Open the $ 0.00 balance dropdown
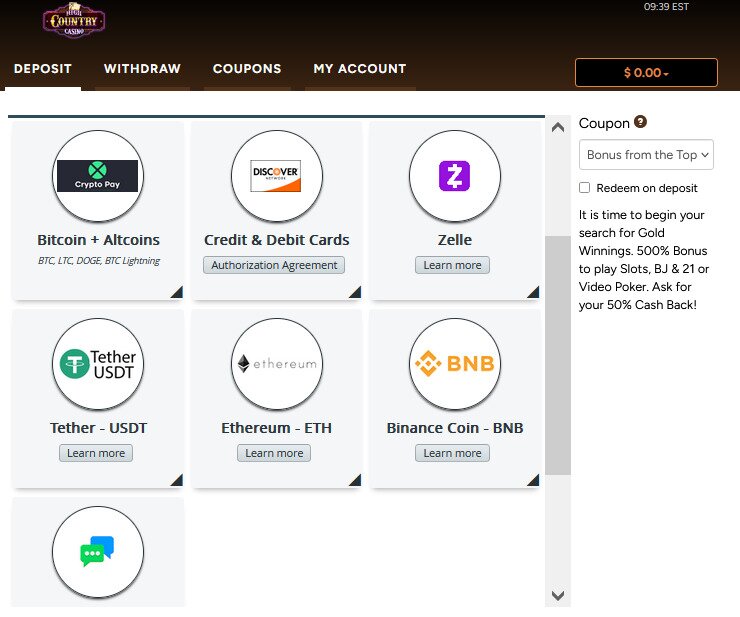The image size is (740, 617). 646,72
